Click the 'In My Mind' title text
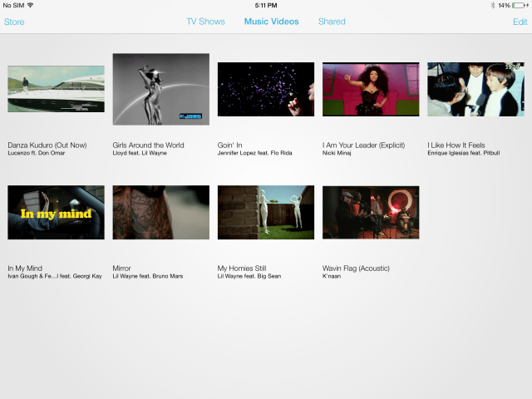Screen dimensions: 532x399 coord(25,268)
